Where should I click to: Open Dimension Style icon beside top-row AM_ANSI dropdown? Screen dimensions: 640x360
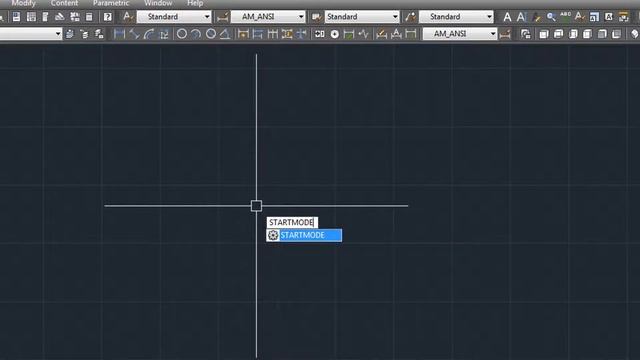(x=222, y=17)
